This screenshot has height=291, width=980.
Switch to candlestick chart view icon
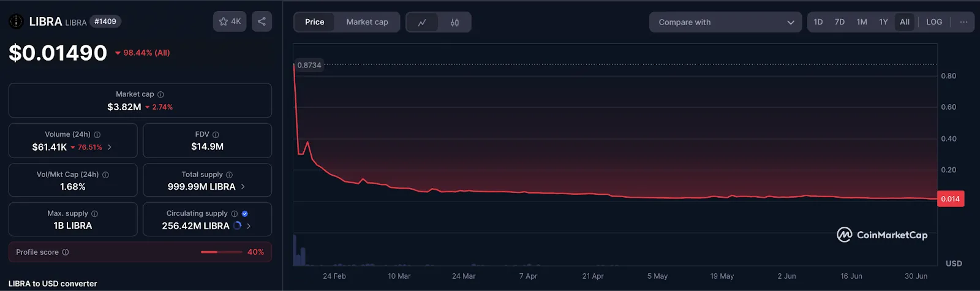[x=454, y=23]
